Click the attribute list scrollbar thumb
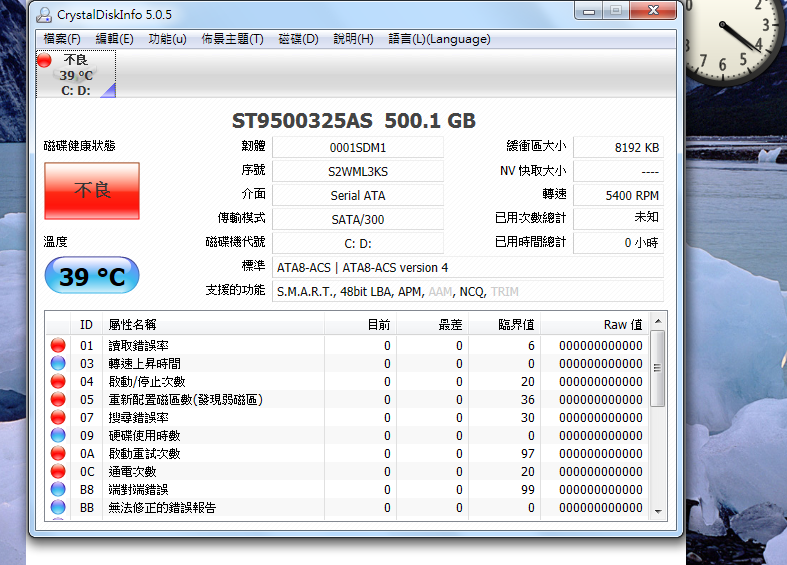Viewport: 787px width, 565px height. click(x=658, y=368)
